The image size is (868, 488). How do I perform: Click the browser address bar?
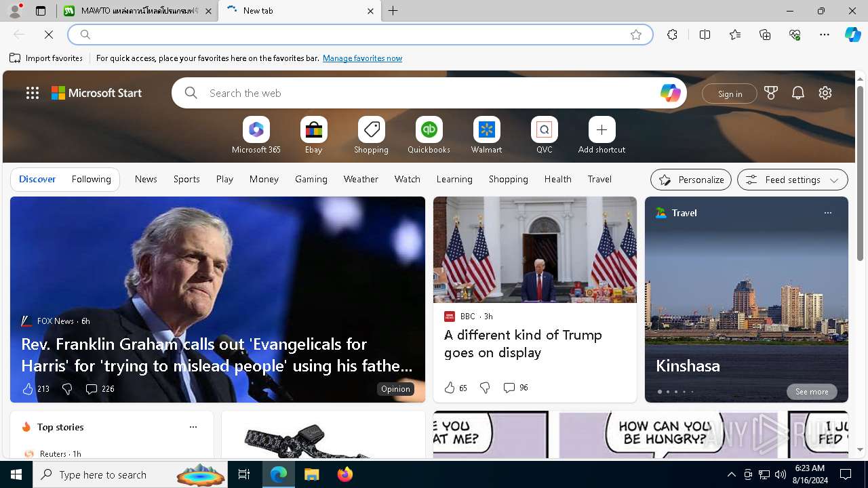pyautogui.click(x=359, y=35)
